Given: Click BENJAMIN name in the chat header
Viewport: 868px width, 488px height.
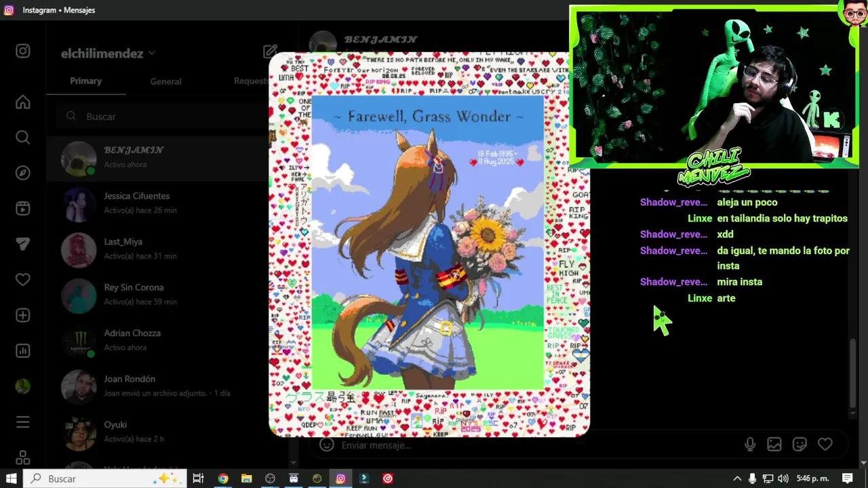Looking at the screenshot, I should pyautogui.click(x=380, y=40).
